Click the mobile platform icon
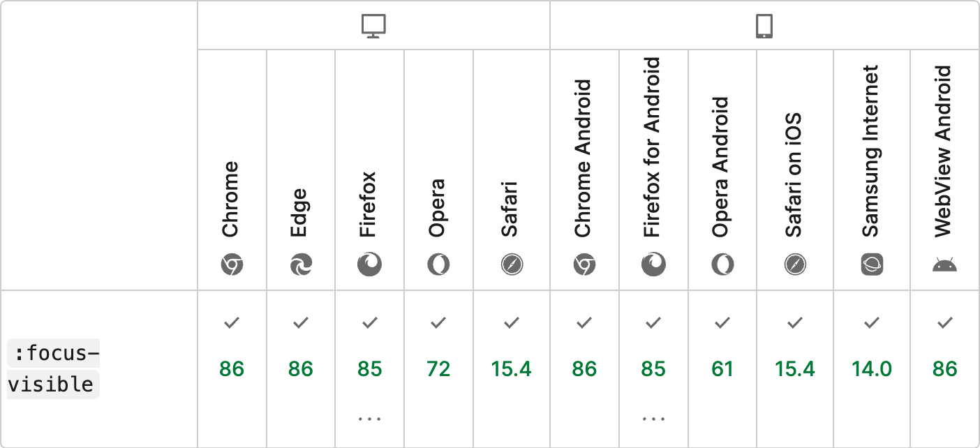Image resolution: width=980 pixels, height=448 pixels. (764, 26)
